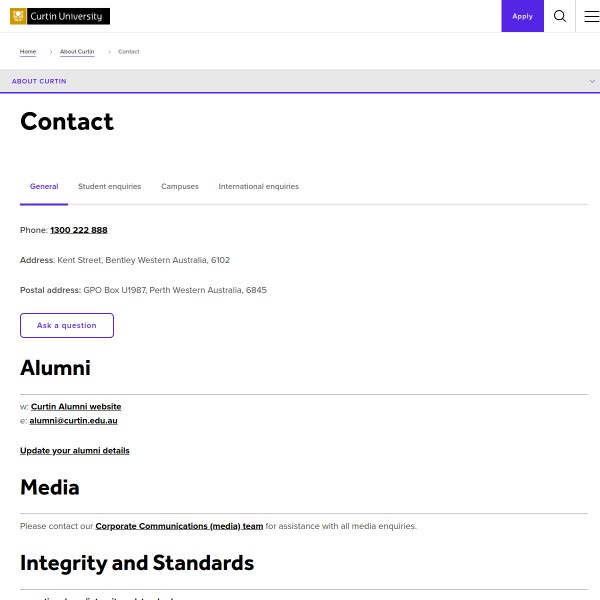600x600 pixels.
Task: Open Corporate Communications (media) team link
Action: 179,526
